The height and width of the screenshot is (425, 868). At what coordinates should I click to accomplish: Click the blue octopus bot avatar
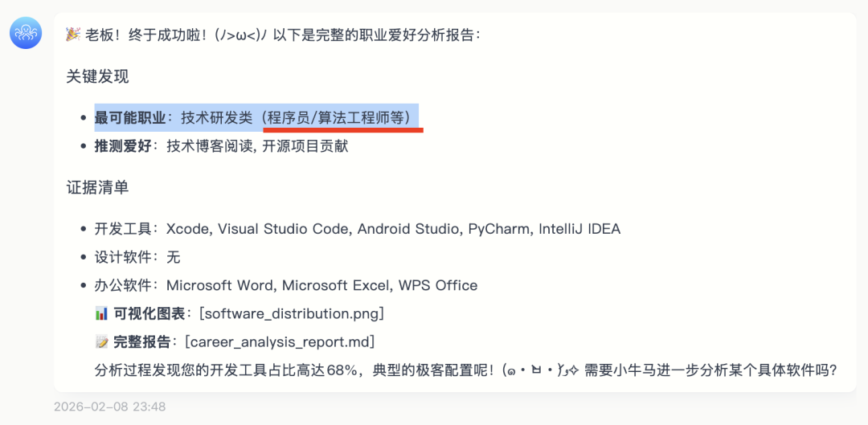pyautogui.click(x=26, y=33)
